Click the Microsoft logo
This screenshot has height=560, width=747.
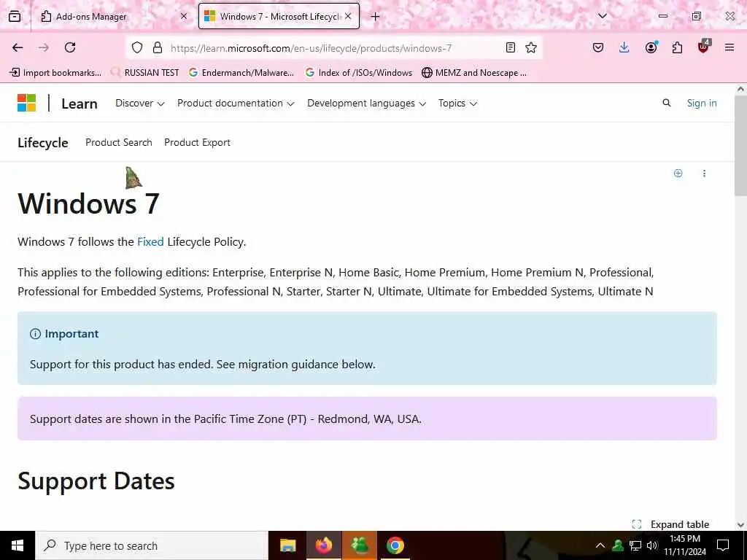(x=27, y=103)
